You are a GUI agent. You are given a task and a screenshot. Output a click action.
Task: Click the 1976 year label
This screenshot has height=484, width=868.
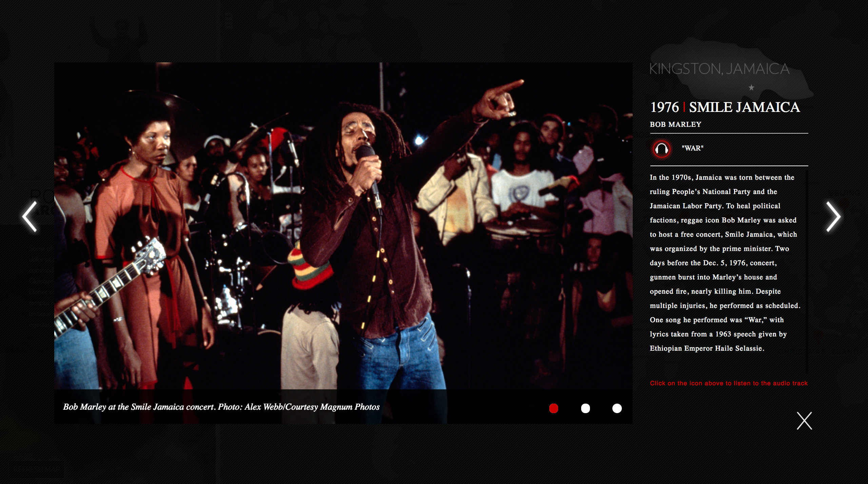pyautogui.click(x=664, y=108)
